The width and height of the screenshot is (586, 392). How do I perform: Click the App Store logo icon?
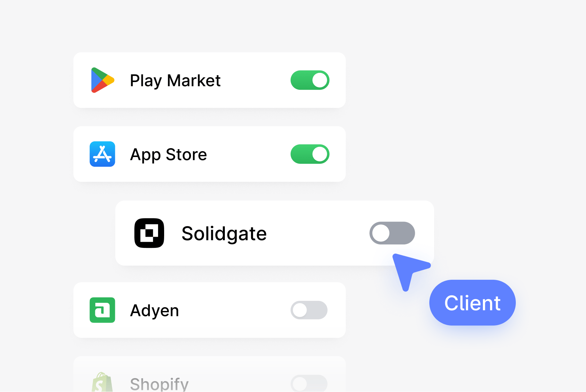[102, 154]
